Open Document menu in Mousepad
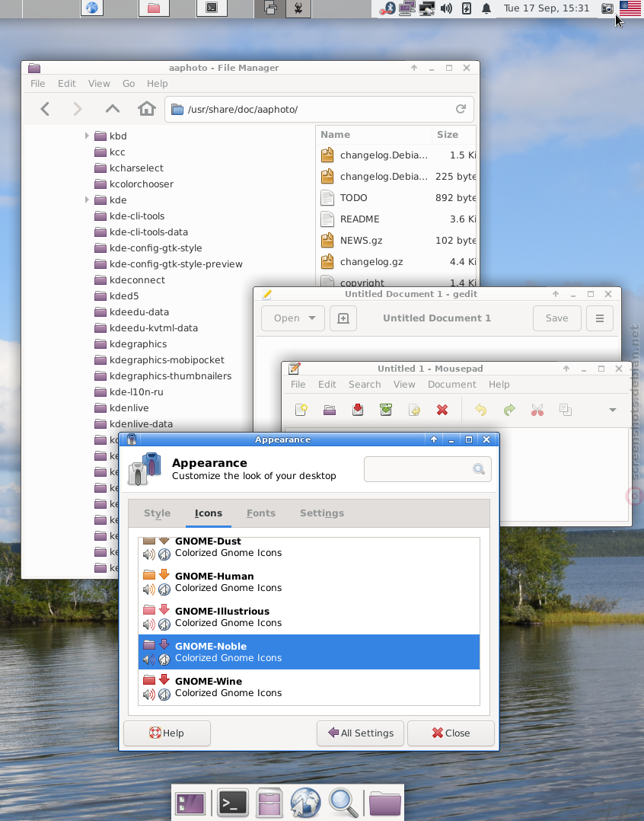Viewport: 644px width, 821px height. coord(452,385)
